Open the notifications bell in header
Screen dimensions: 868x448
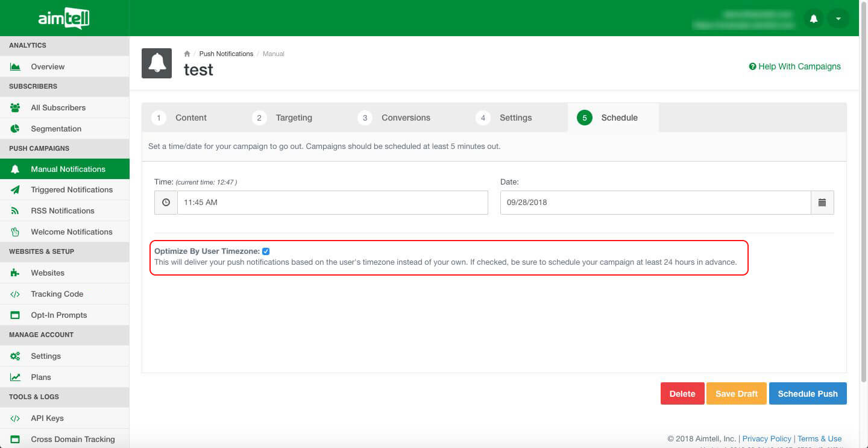(813, 19)
